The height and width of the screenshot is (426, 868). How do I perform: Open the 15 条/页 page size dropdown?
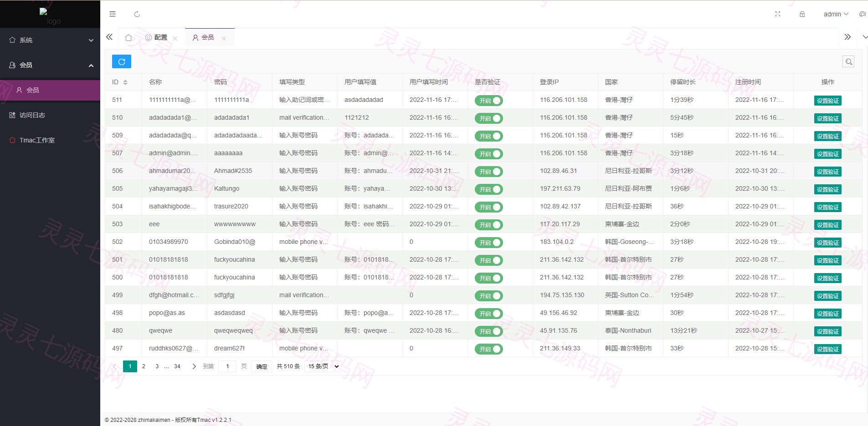[323, 366]
